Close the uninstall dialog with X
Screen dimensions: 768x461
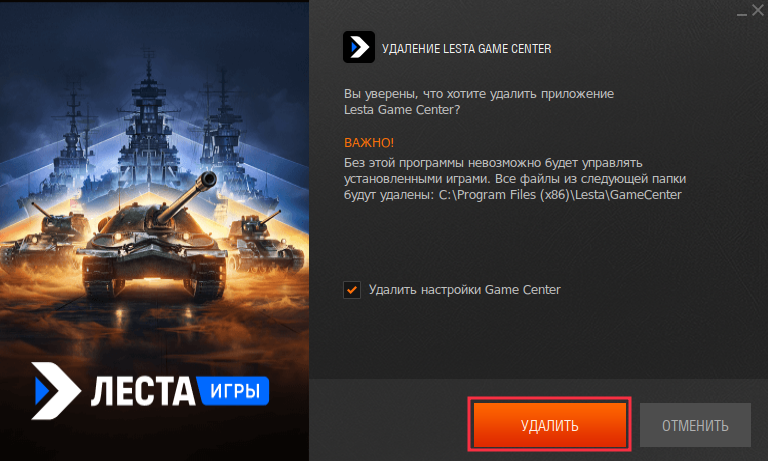pyautogui.click(x=758, y=10)
